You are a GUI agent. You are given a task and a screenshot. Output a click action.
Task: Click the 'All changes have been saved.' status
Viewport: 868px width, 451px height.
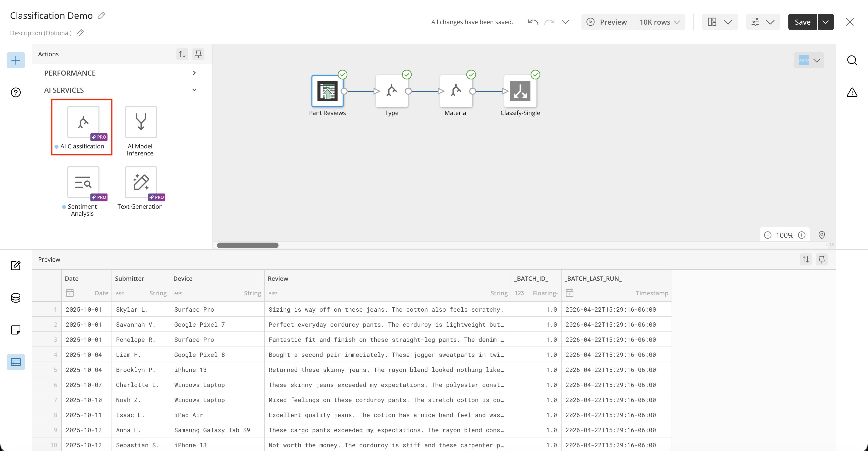(x=472, y=22)
